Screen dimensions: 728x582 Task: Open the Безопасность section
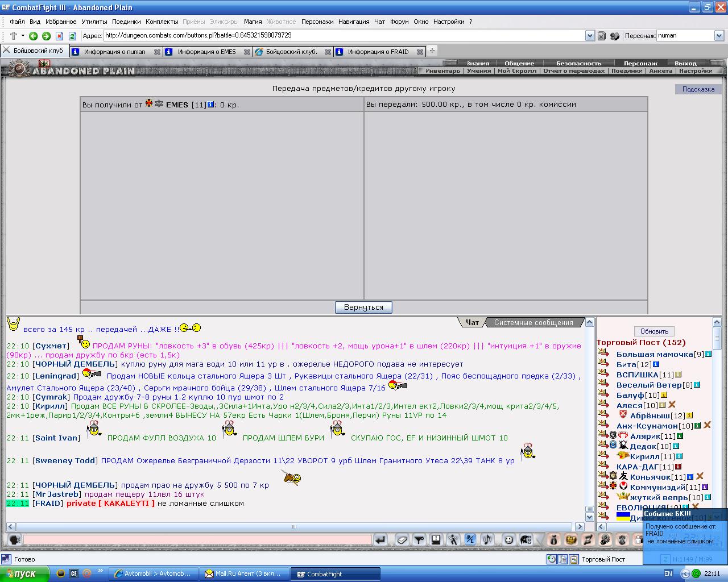click(578, 63)
